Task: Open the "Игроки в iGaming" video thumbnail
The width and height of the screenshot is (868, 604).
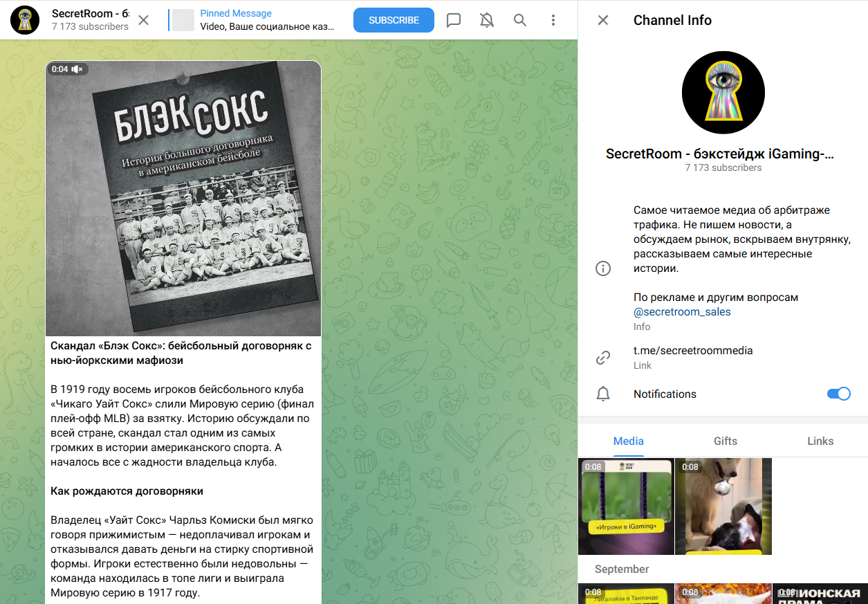Action: [626, 506]
